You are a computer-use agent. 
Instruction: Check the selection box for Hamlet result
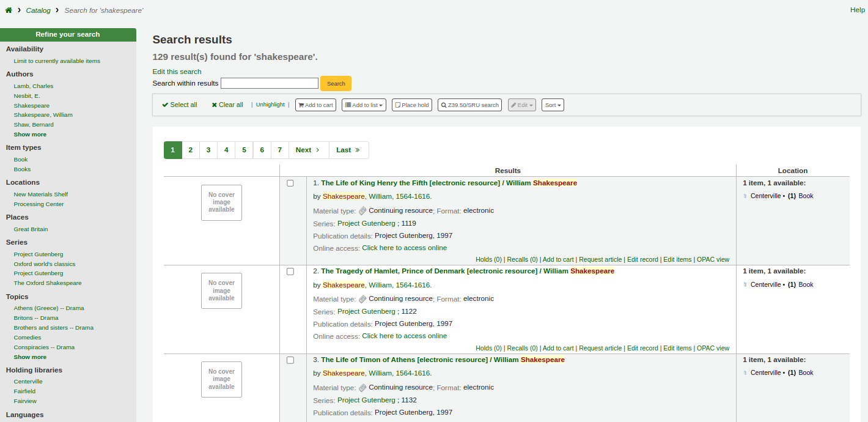coord(290,271)
